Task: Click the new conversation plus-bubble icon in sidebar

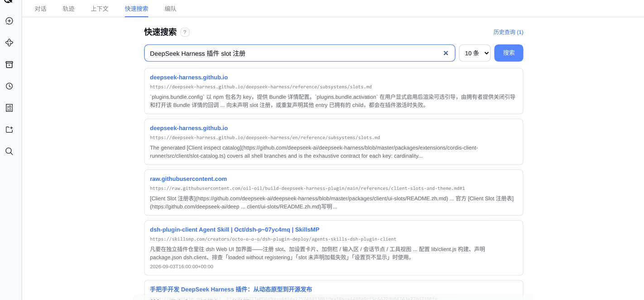Action: point(9,21)
